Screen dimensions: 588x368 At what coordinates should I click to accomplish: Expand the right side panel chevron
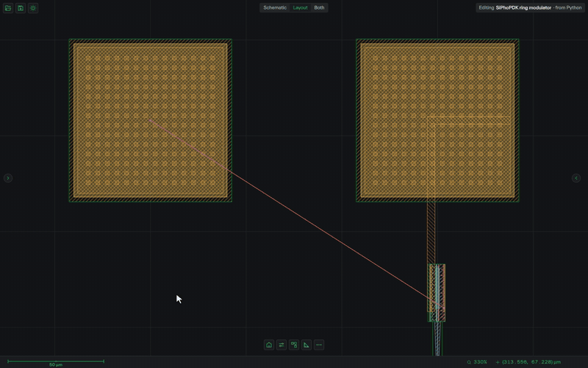576,178
